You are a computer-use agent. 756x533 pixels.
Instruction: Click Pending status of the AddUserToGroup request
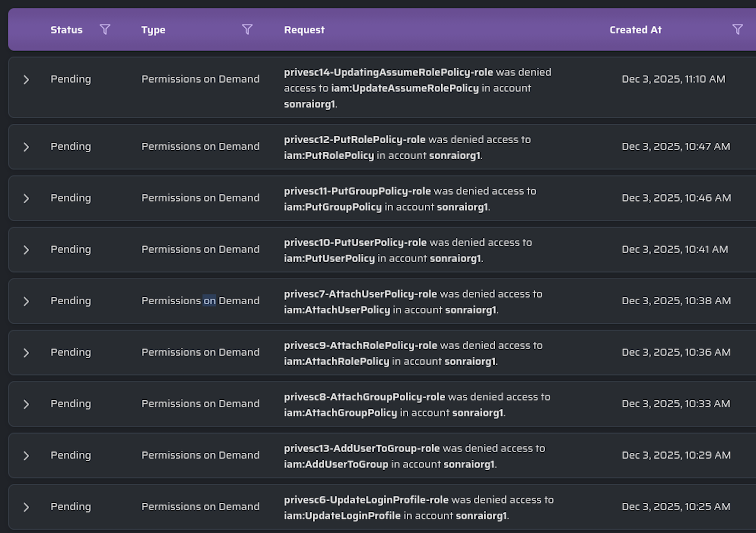coord(71,455)
